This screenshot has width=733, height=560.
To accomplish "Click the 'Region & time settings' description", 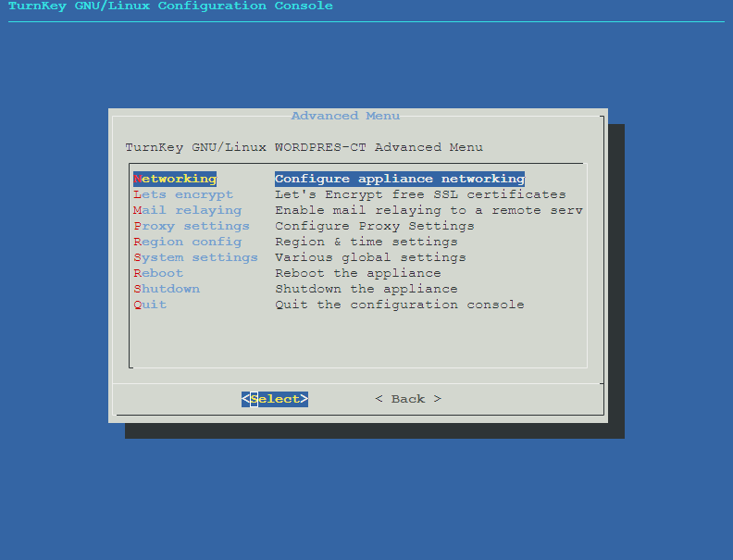I will click(x=366, y=242).
